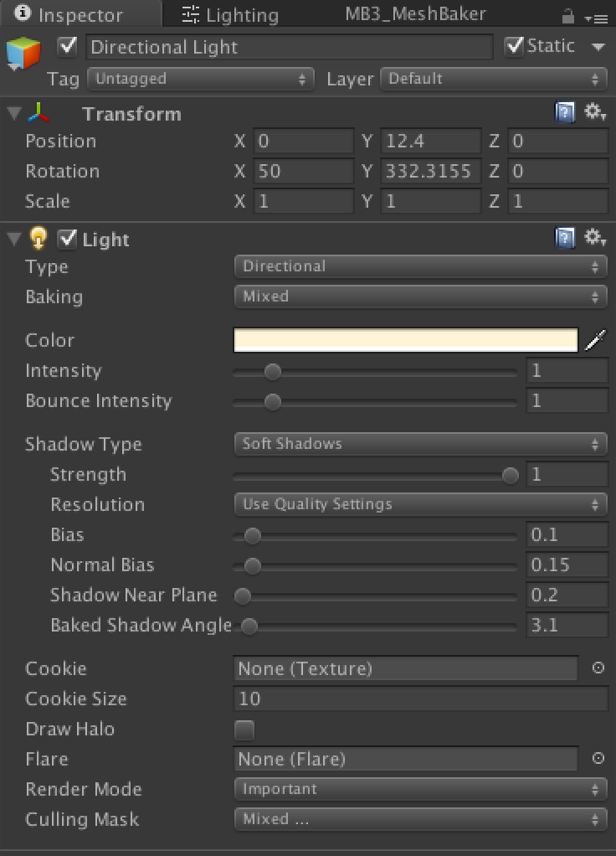
Task: Open the Shadow Type dropdown
Action: pos(418,444)
